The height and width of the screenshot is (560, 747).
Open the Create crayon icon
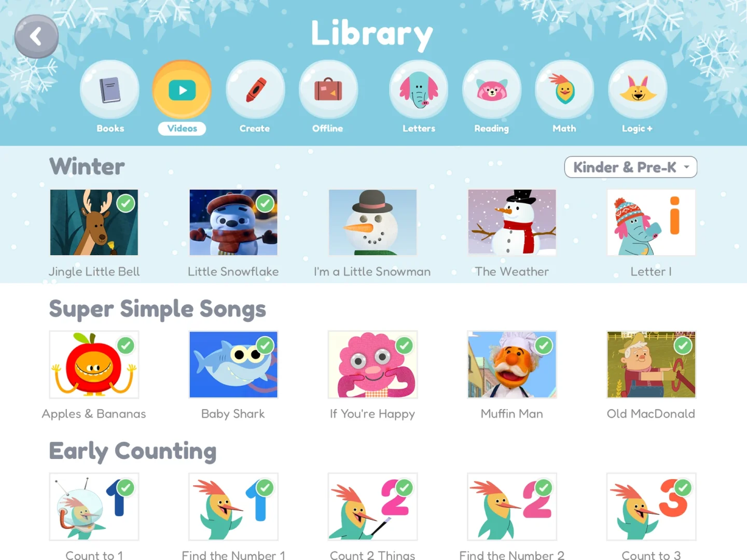coord(255,90)
